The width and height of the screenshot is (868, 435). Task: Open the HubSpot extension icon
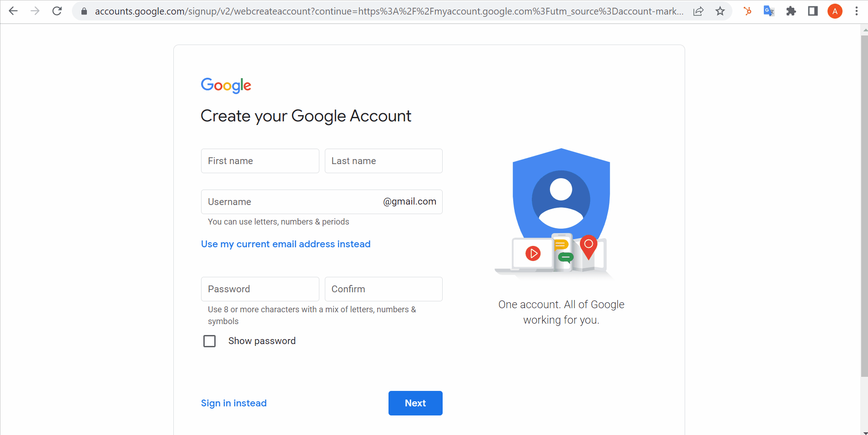(x=747, y=11)
